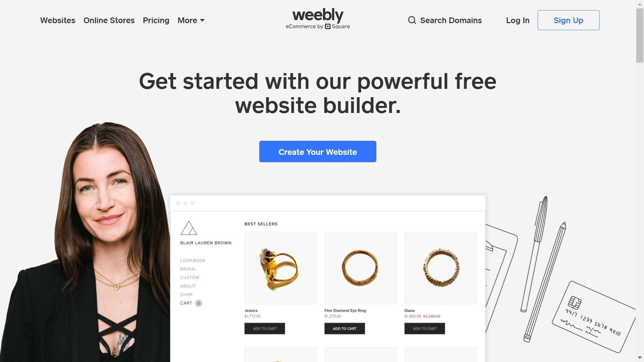The height and width of the screenshot is (362, 644).
Task: Click the Search Domains magnifier icon
Action: point(412,20)
